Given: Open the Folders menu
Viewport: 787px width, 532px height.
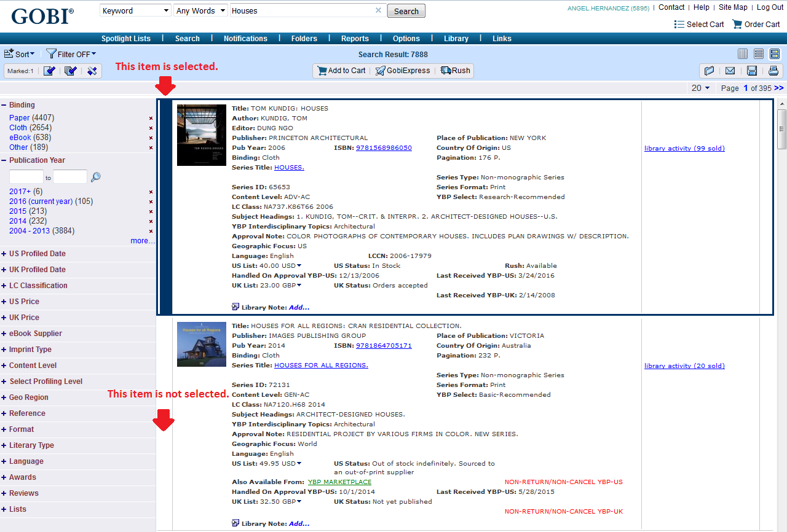Looking at the screenshot, I should pos(304,38).
